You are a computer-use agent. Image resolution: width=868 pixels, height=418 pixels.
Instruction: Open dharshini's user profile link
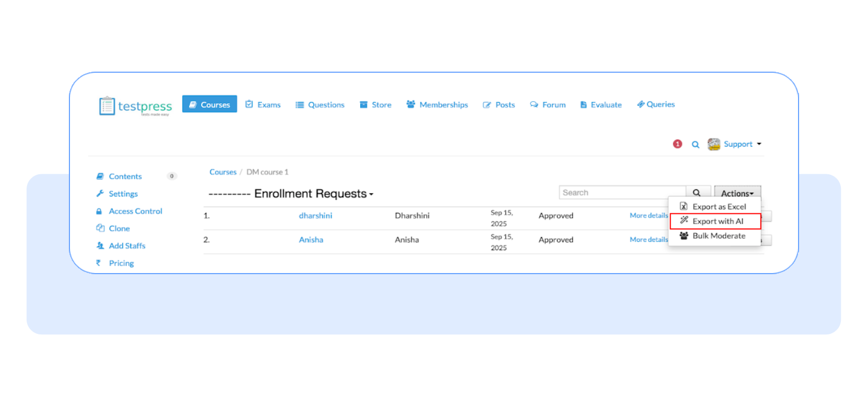[315, 216]
